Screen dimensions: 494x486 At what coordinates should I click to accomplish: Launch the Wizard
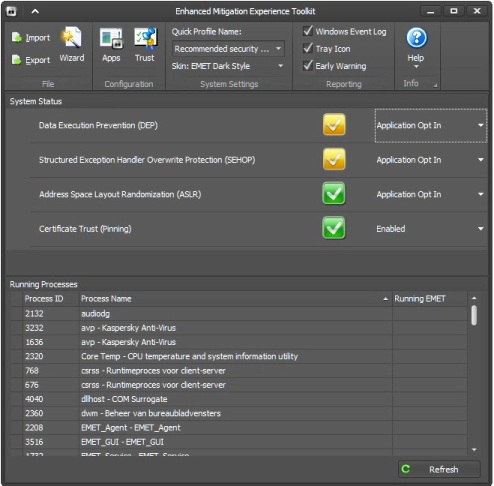tap(72, 44)
